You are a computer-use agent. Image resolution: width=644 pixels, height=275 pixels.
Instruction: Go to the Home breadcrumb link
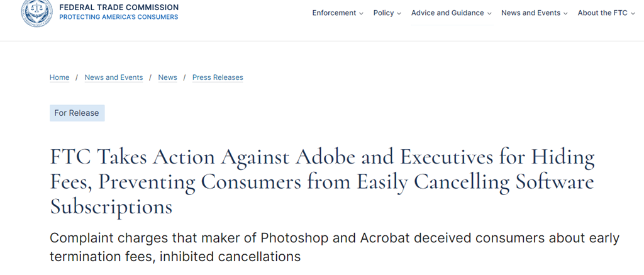coord(59,77)
